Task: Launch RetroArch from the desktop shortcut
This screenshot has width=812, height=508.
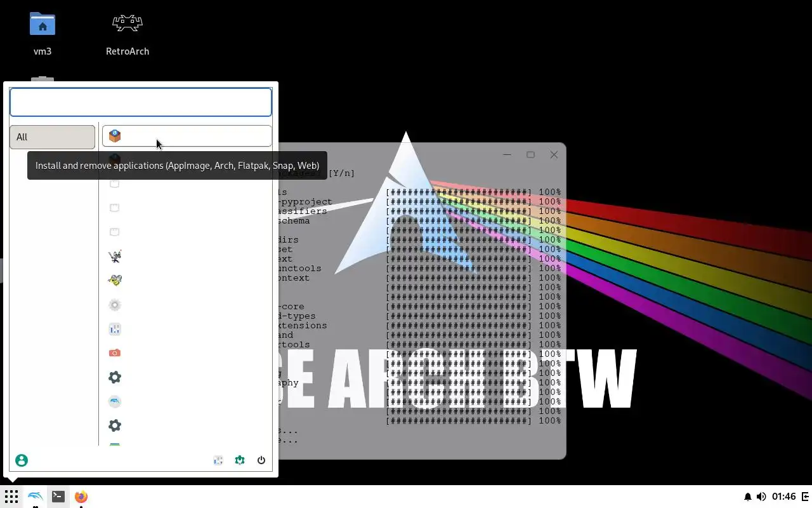Action: [x=128, y=33]
